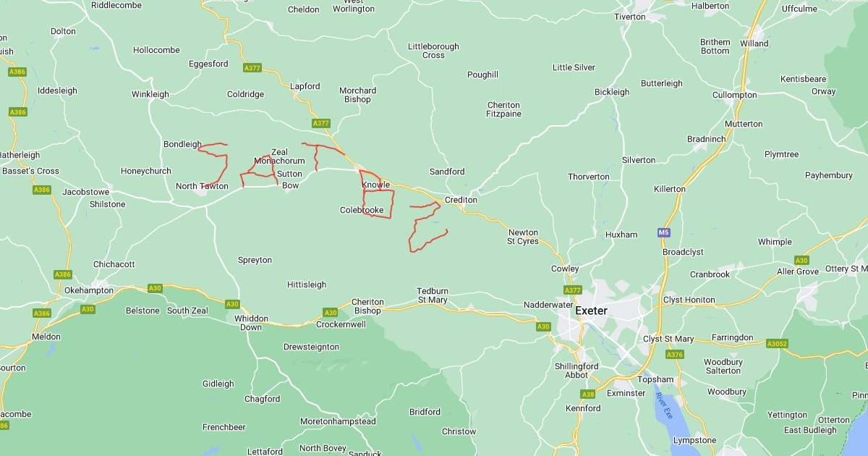This screenshot has height=456, width=868.
Task: Click the red route loop south of Knowle
Action: [x=378, y=203]
